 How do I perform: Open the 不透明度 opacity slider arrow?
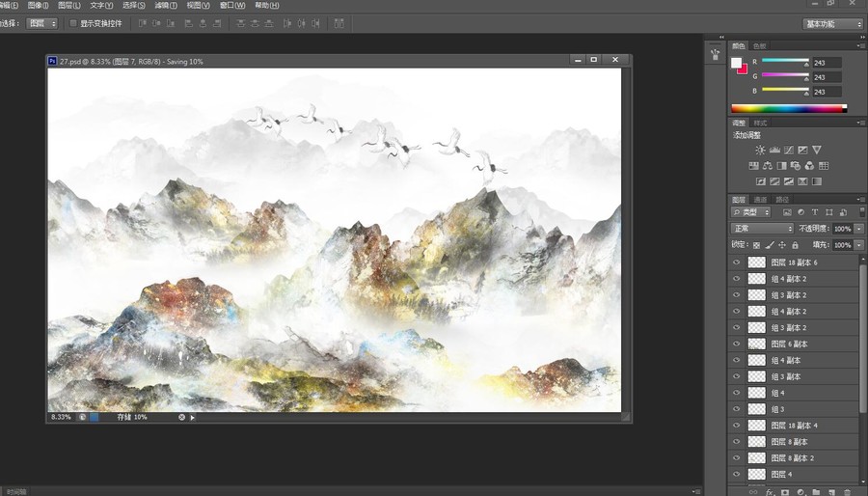click(x=859, y=229)
